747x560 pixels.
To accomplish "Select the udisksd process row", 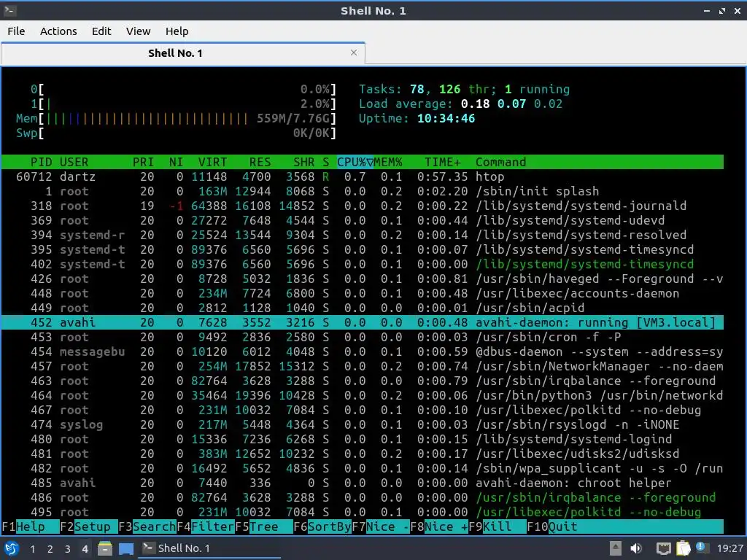I will point(362,454).
